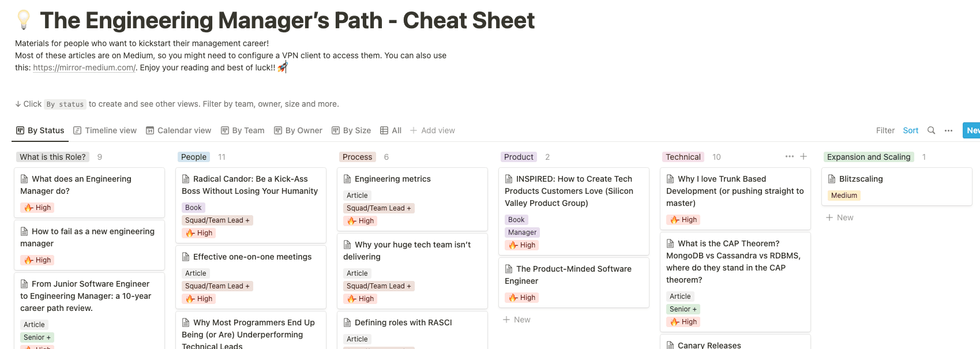Open the Filter options
This screenshot has width=980, height=349.
pyautogui.click(x=885, y=130)
